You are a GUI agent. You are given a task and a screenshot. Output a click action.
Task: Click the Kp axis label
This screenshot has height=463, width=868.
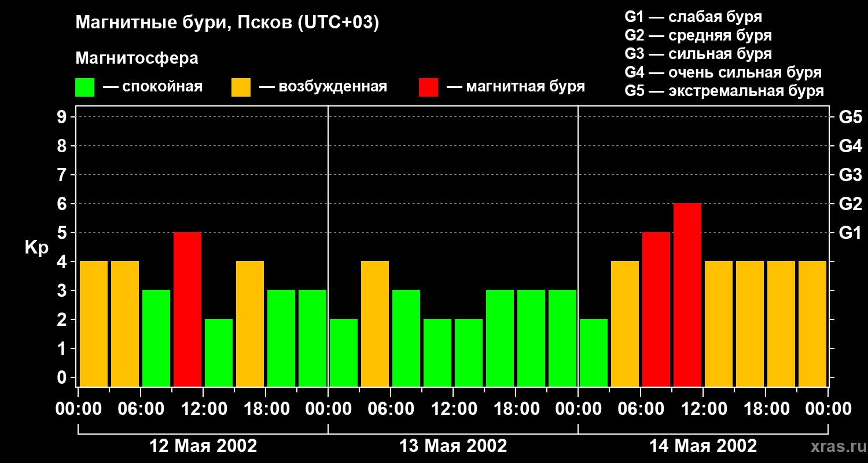[x=36, y=248]
